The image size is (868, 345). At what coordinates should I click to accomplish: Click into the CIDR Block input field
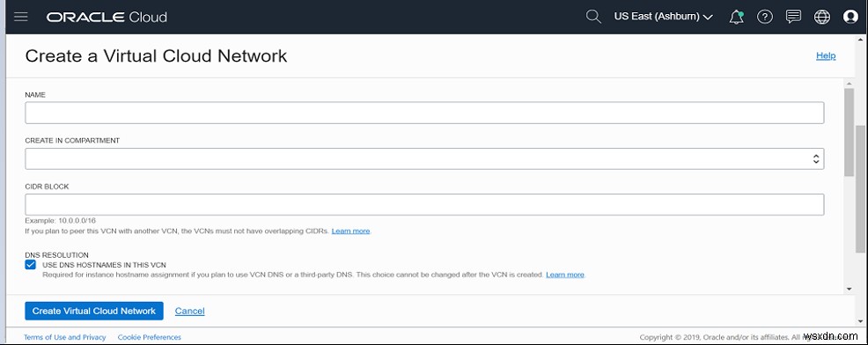click(424, 204)
